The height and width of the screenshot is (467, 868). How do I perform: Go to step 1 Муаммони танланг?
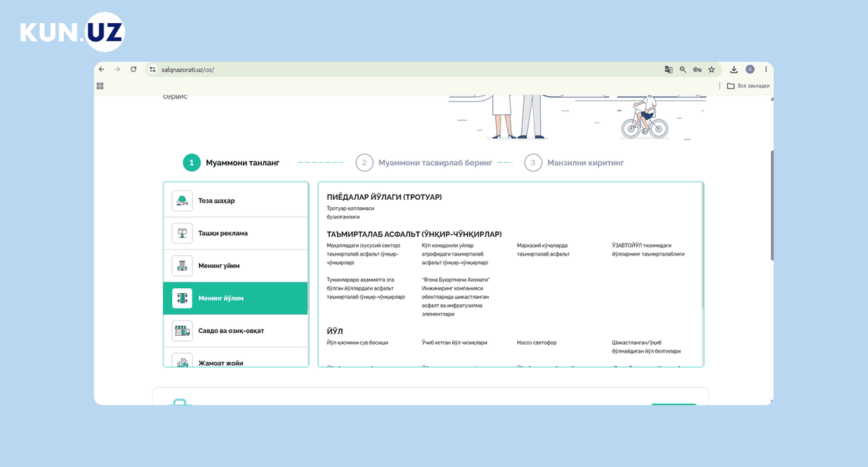click(x=231, y=163)
